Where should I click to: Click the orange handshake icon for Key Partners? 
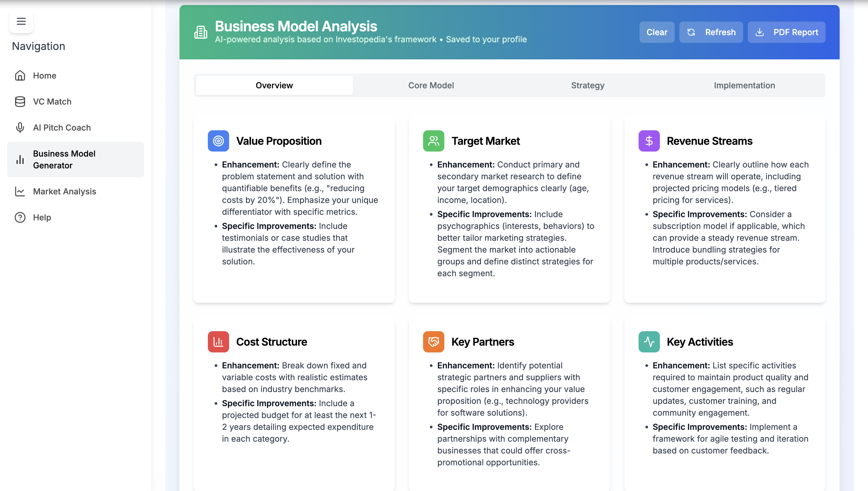click(x=434, y=342)
